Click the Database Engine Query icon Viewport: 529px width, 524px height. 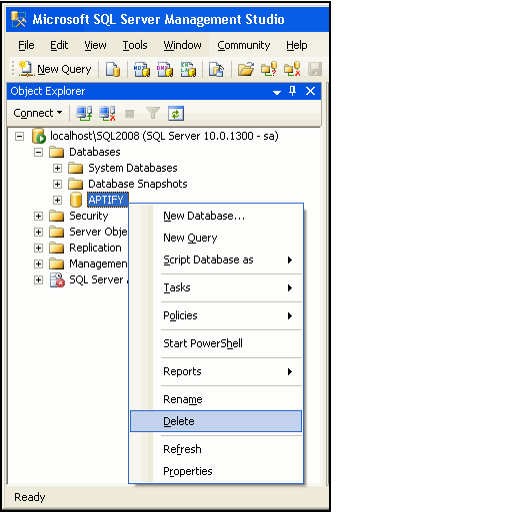(x=113, y=69)
